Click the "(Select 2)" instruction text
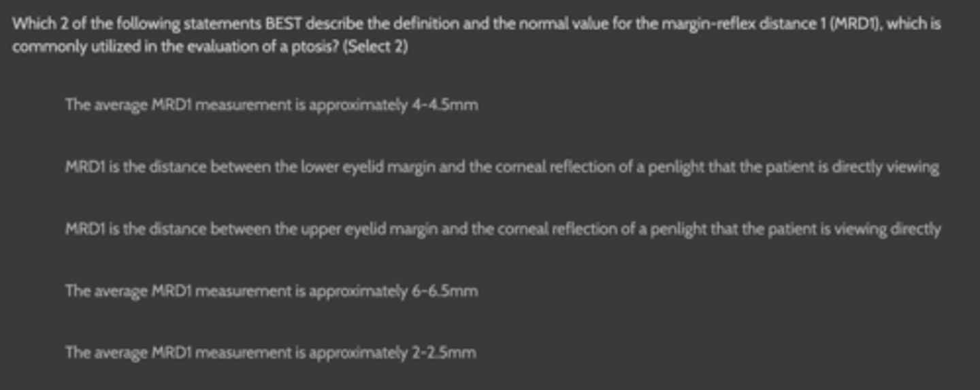The height and width of the screenshot is (390, 980). coord(376,48)
